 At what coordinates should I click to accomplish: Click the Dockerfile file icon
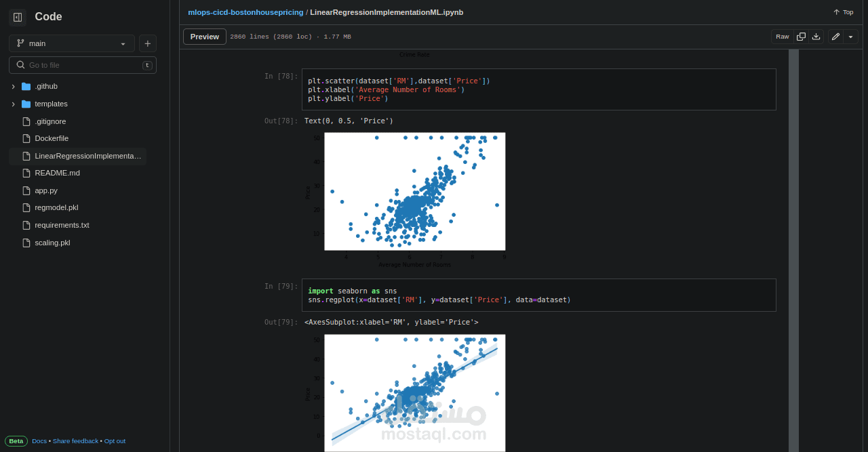[x=26, y=138]
